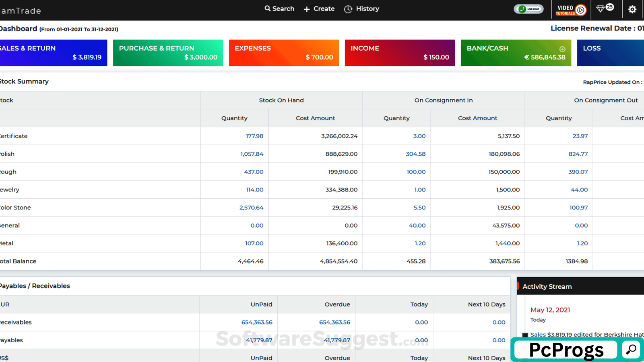Open the Income card
644x362 pixels.
[x=400, y=53]
